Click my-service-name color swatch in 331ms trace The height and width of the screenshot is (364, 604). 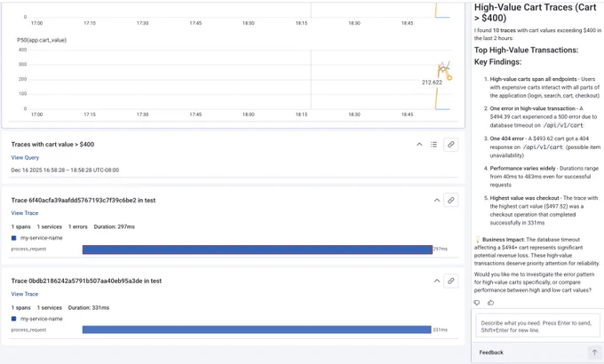point(14,319)
